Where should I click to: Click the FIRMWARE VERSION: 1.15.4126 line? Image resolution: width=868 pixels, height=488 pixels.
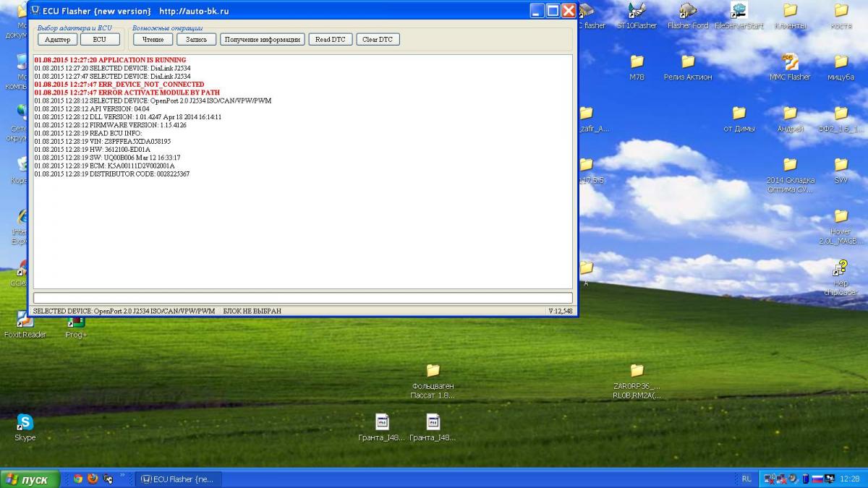click(x=110, y=125)
